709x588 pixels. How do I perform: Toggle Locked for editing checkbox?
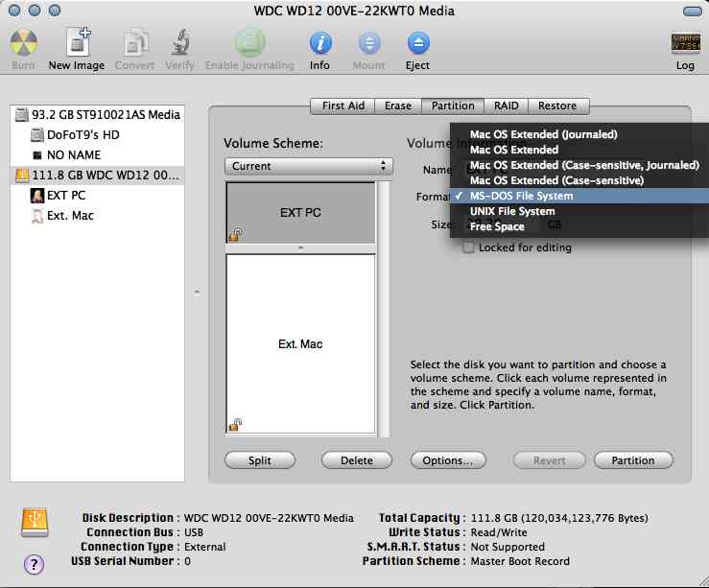pyautogui.click(x=468, y=247)
